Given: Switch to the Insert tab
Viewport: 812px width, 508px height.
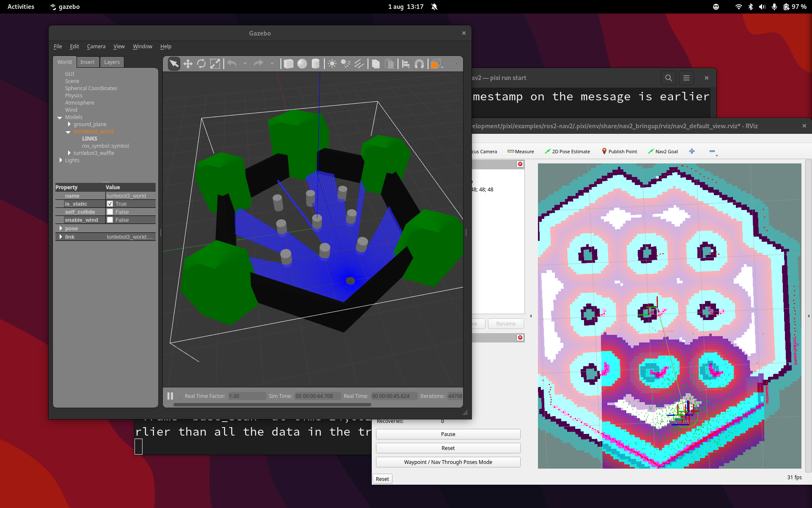Looking at the screenshot, I should coord(88,62).
